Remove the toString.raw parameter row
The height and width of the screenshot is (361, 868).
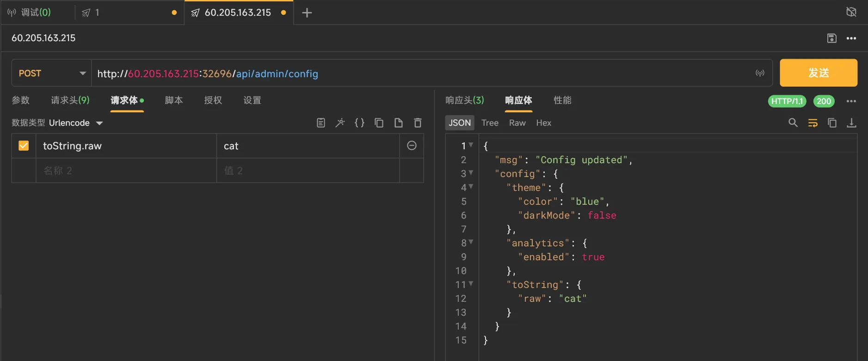coord(412,146)
